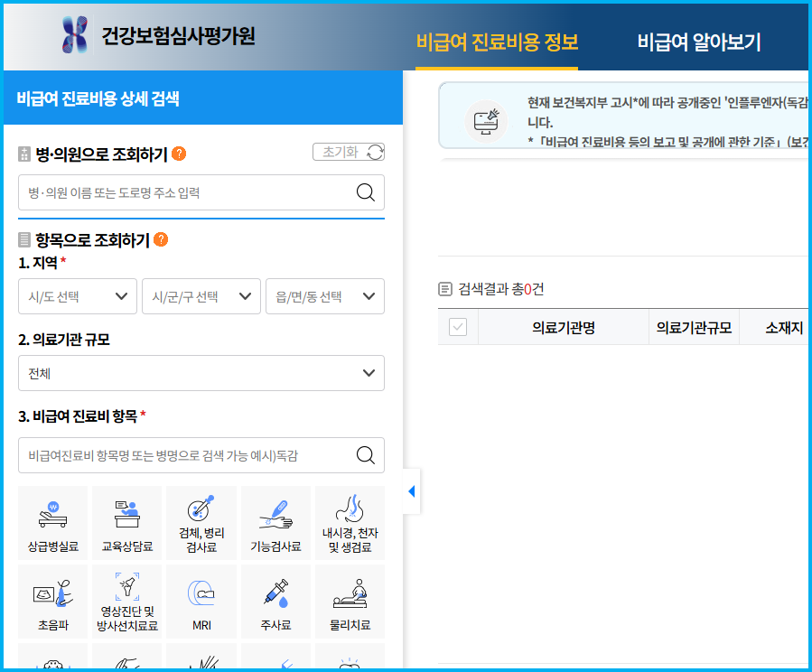Image resolution: width=812 pixels, height=672 pixels.
Task: Click the 비급여 진료비용 상세 검색 heading
Action: point(98,98)
